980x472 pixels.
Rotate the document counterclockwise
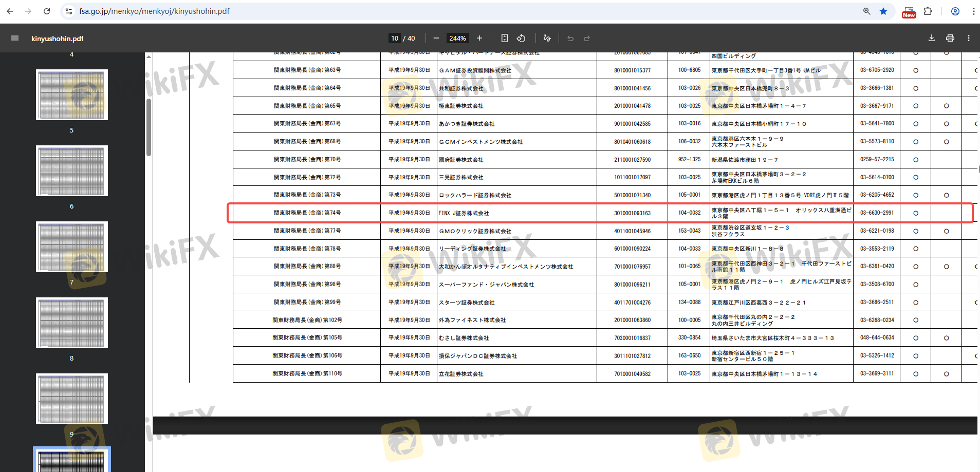click(521, 38)
